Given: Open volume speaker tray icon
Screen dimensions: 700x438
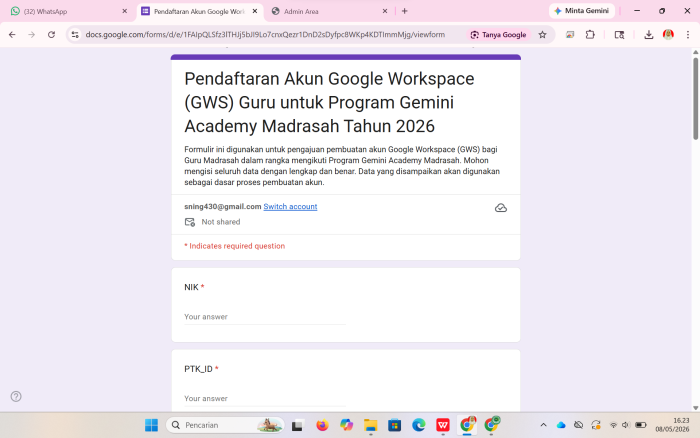Looking at the screenshot, I should coord(625,425).
